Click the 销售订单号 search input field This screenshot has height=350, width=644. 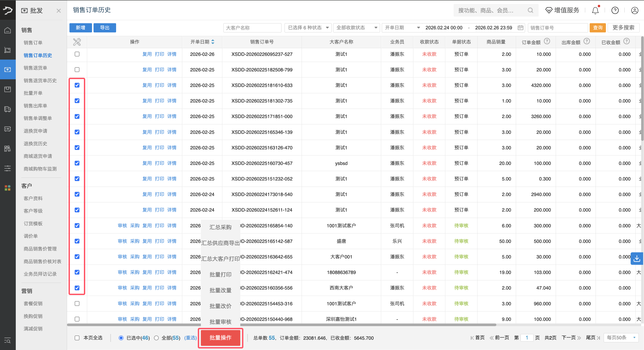pyautogui.click(x=558, y=28)
